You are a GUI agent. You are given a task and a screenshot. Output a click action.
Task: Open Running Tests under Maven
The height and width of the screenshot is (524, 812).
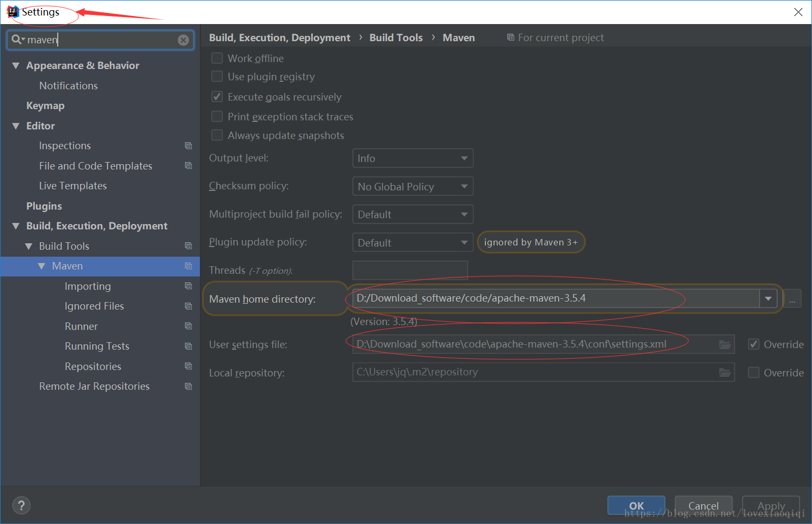tap(97, 346)
